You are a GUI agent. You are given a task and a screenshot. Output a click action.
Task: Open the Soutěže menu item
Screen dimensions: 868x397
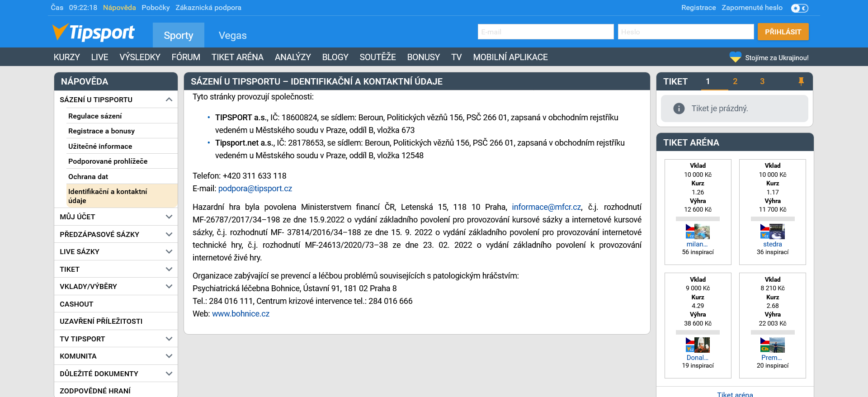[378, 57]
